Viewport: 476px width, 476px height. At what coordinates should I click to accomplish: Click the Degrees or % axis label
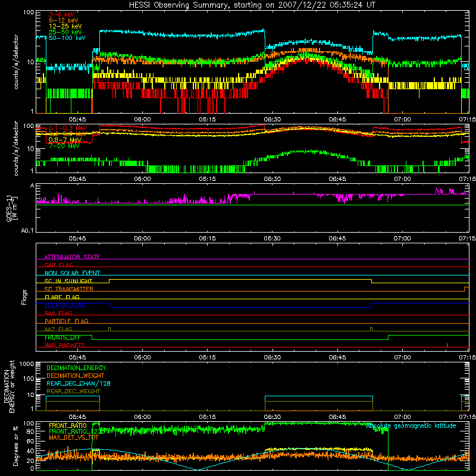click(x=15, y=446)
